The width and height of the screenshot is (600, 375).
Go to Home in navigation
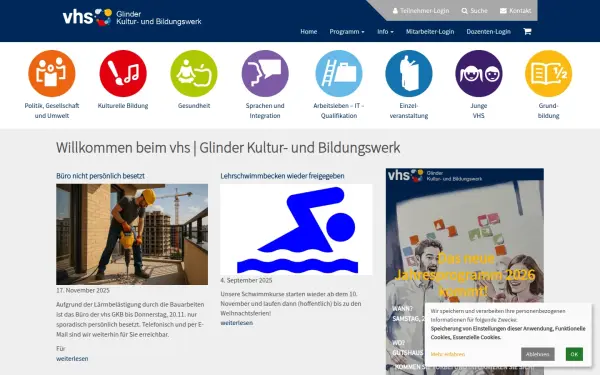point(308,32)
